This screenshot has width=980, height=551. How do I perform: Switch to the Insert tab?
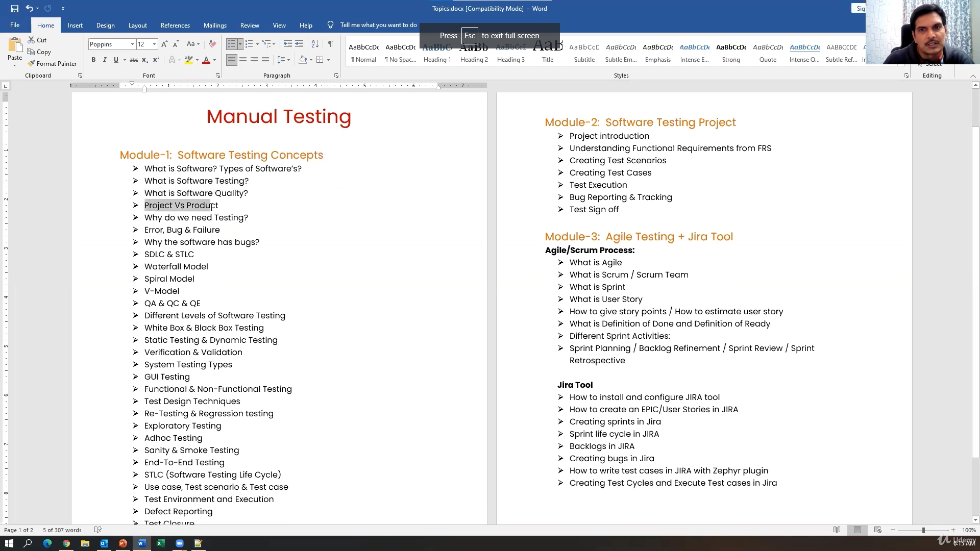pyautogui.click(x=75, y=25)
